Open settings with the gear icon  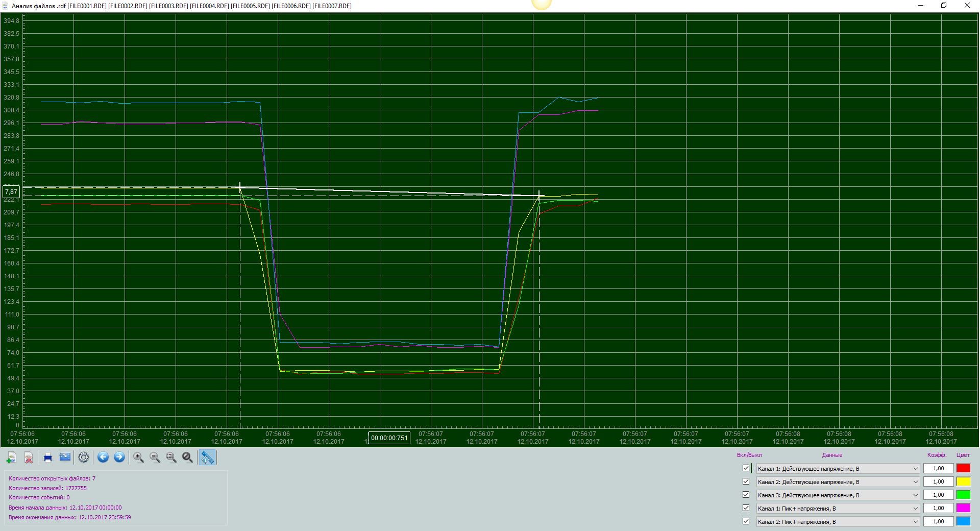[x=84, y=457]
